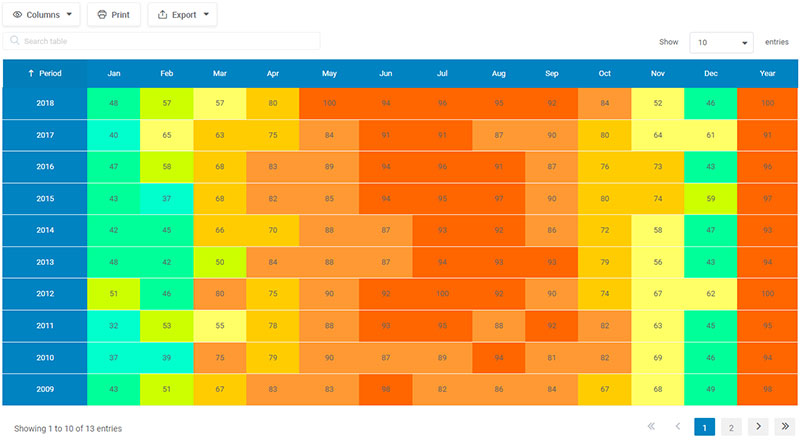The width and height of the screenshot is (800, 444).
Task: Sort table by Jan column header
Action: [113, 73]
